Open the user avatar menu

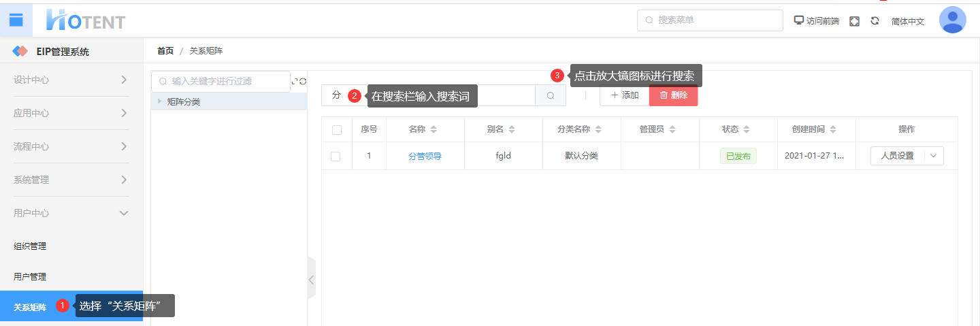tap(952, 20)
